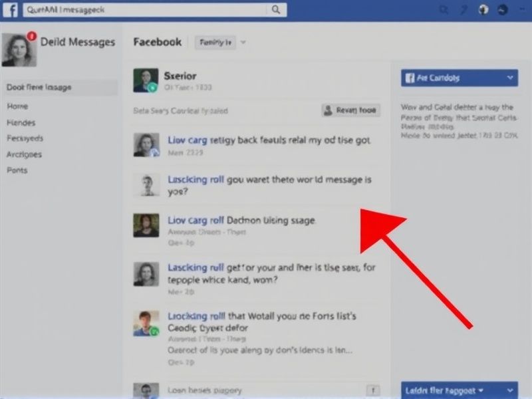Open Sxerior's avatar thumbnail
The width and height of the screenshot is (532, 399).
point(146,80)
